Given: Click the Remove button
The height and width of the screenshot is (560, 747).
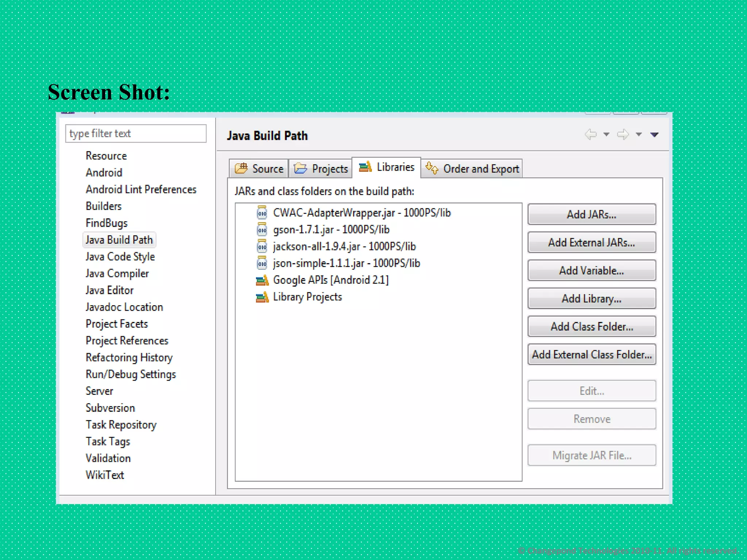Looking at the screenshot, I should 592,419.
